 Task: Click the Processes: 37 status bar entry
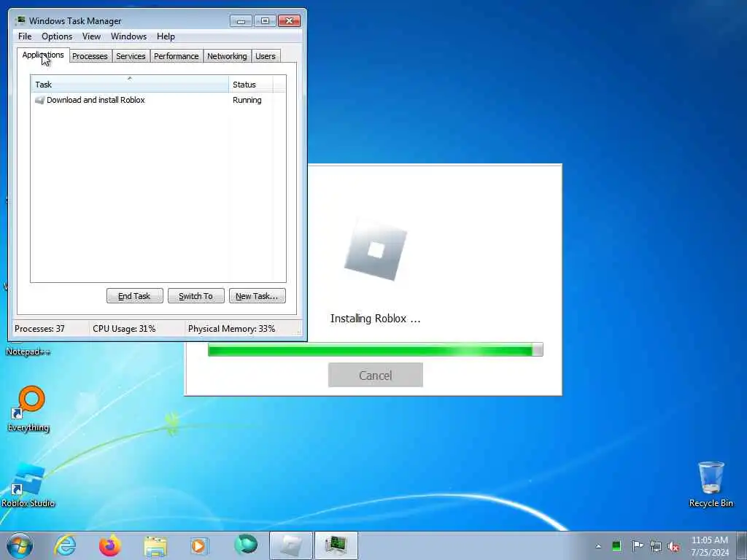pyautogui.click(x=39, y=329)
